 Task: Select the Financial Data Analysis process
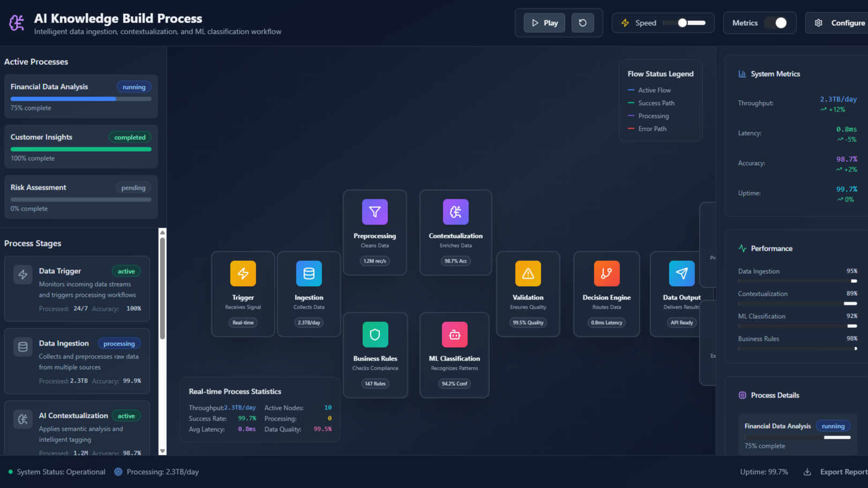[81, 96]
